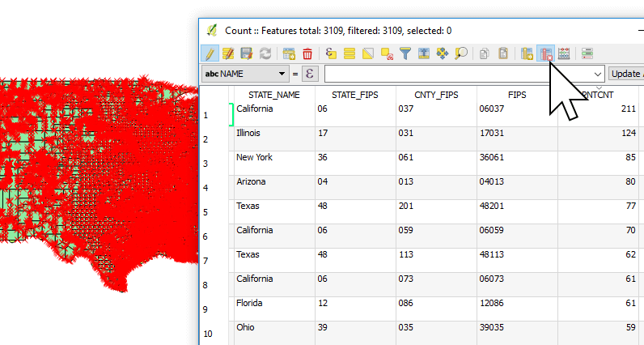644x345 pixels.
Task: Click FIPS cell 12086
Action: pyautogui.click(x=517, y=309)
